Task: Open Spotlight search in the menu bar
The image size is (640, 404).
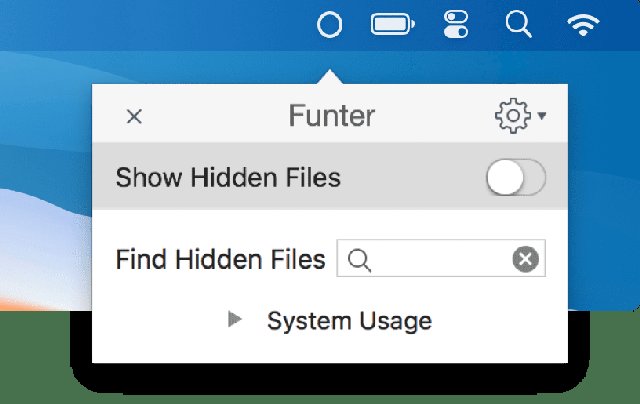Action: pos(518,24)
